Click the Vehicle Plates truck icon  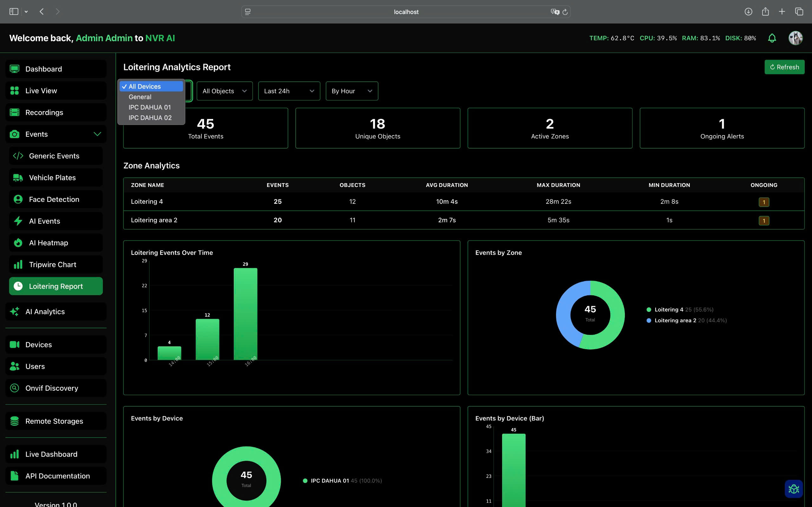[x=18, y=177]
